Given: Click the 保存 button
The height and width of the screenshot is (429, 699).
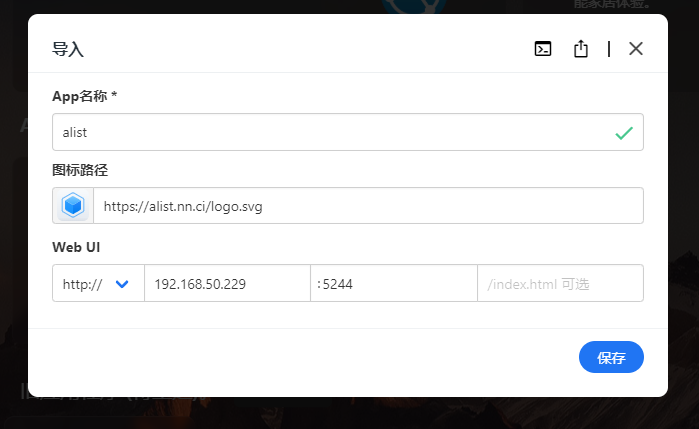Looking at the screenshot, I should tap(611, 357).
